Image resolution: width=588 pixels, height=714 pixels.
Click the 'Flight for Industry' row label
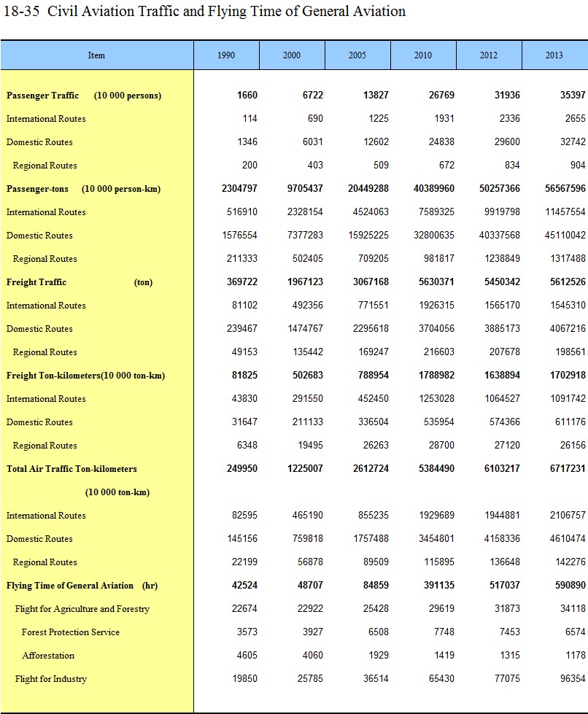pos(51,679)
